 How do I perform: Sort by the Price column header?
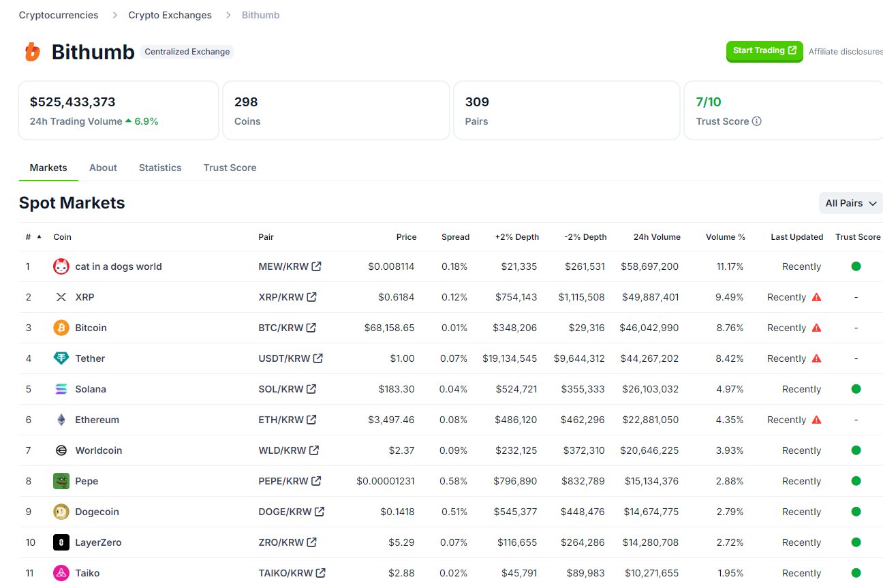tap(406, 237)
